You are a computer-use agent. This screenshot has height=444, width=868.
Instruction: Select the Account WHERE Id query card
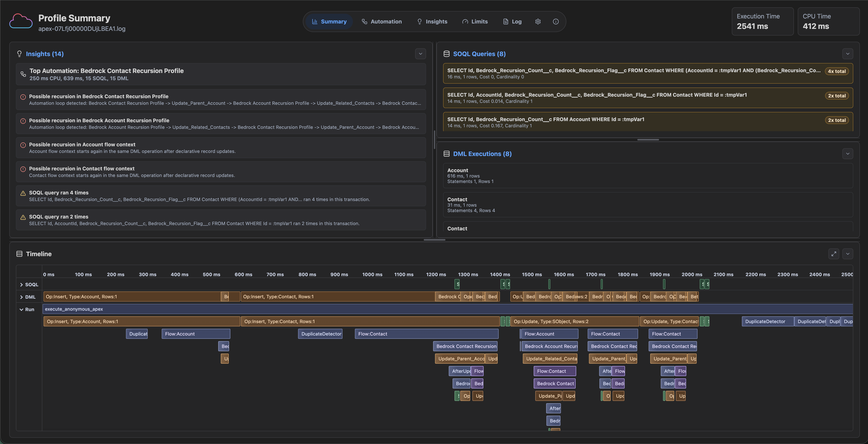click(648, 122)
